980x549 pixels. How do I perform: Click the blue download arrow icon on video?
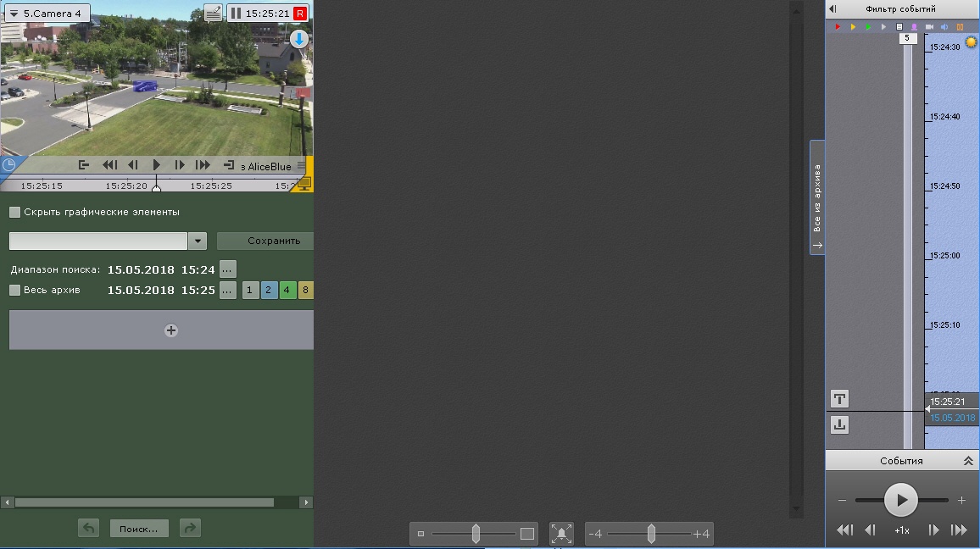[298, 39]
